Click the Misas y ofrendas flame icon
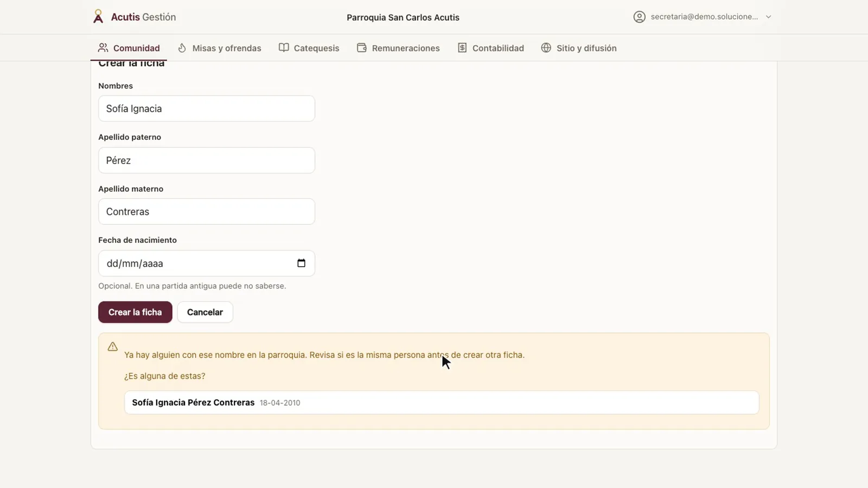868x488 pixels. 182,48
